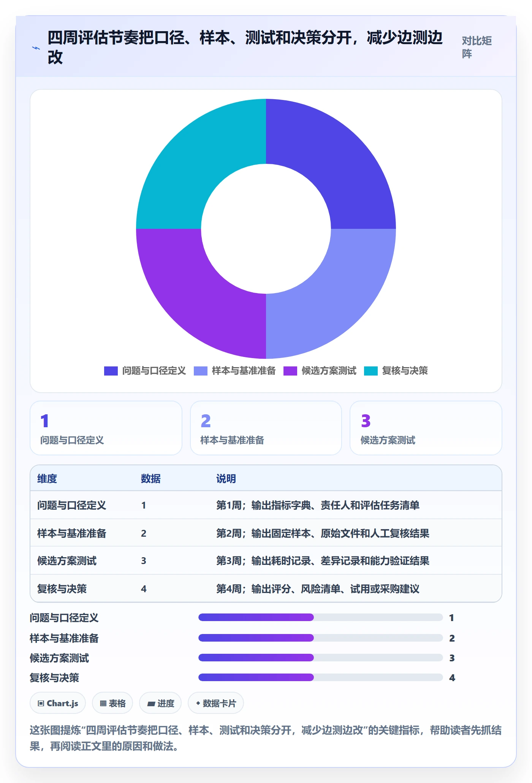Toggle the 候选方案测试 legend color swatch
The height and width of the screenshot is (783, 532).
[290, 371]
